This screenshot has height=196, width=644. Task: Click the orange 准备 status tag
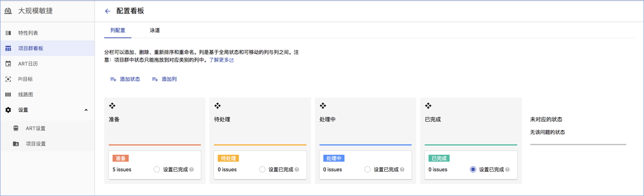coord(121,158)
